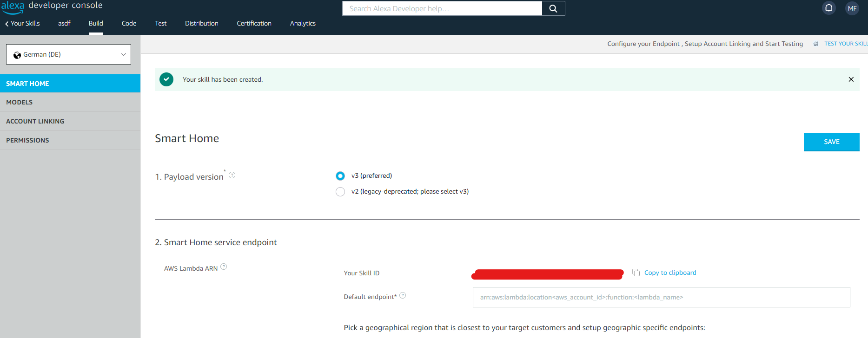Click the 'Smart Home' page heading
Image resolution: width=868 pixels, height=338 pixels.
coord(187,138)
